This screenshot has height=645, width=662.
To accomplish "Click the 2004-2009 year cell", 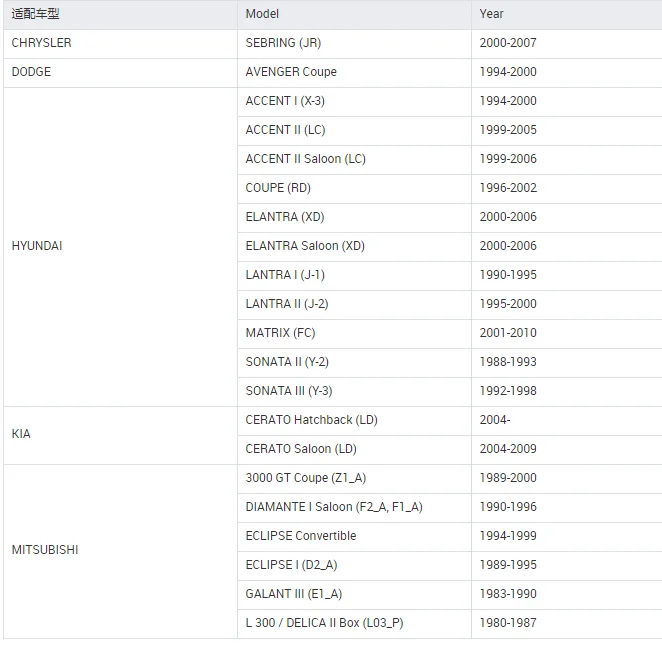I will 567,450.
